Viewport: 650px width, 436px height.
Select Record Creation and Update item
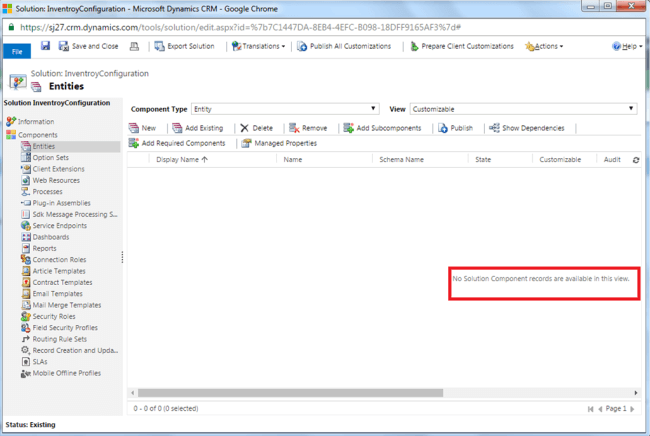70,350
